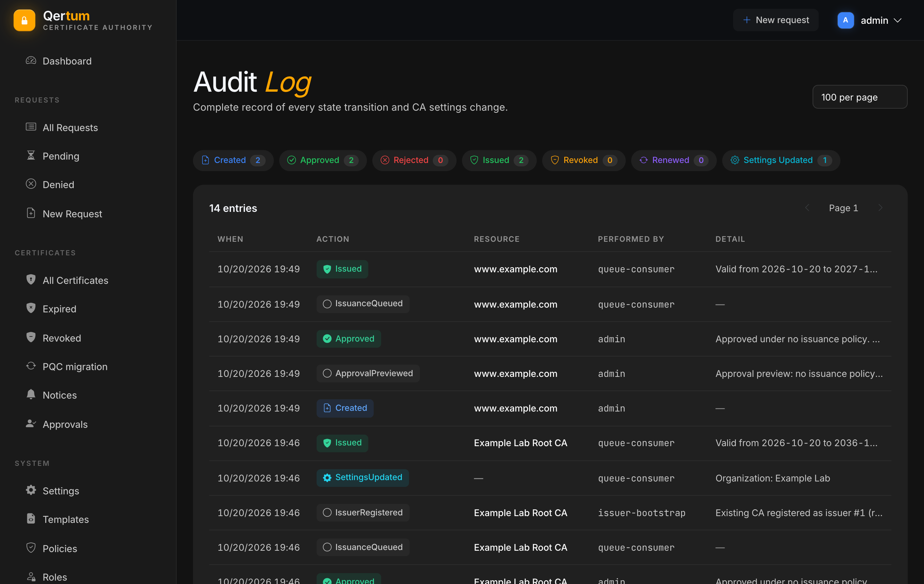Click the Created badge for www.example.com

pos(345,408)
